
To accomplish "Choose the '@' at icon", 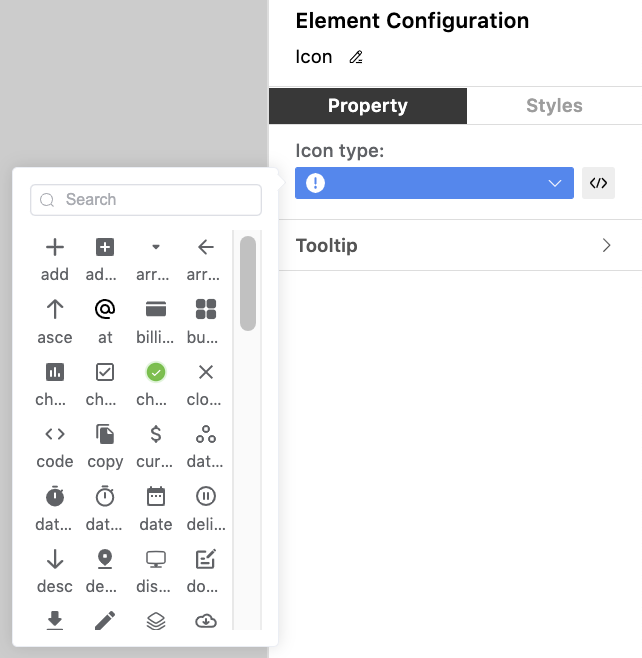I will (x=105, y=310).
